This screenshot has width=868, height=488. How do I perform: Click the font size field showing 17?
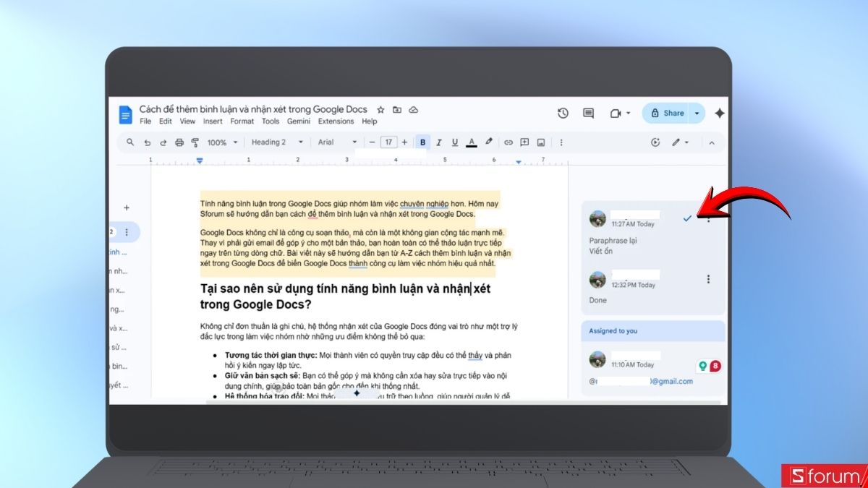pyautogui.click(x=388, y=142)
